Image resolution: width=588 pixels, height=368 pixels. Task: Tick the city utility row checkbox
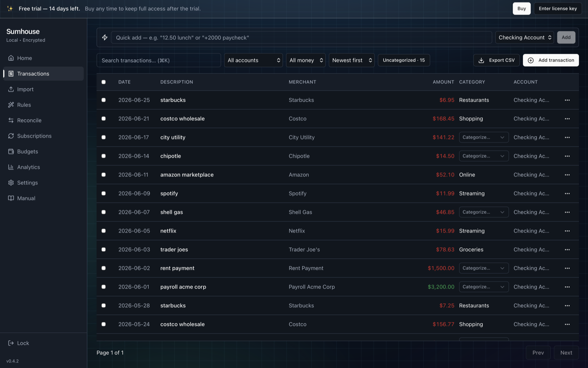point(104,137)
